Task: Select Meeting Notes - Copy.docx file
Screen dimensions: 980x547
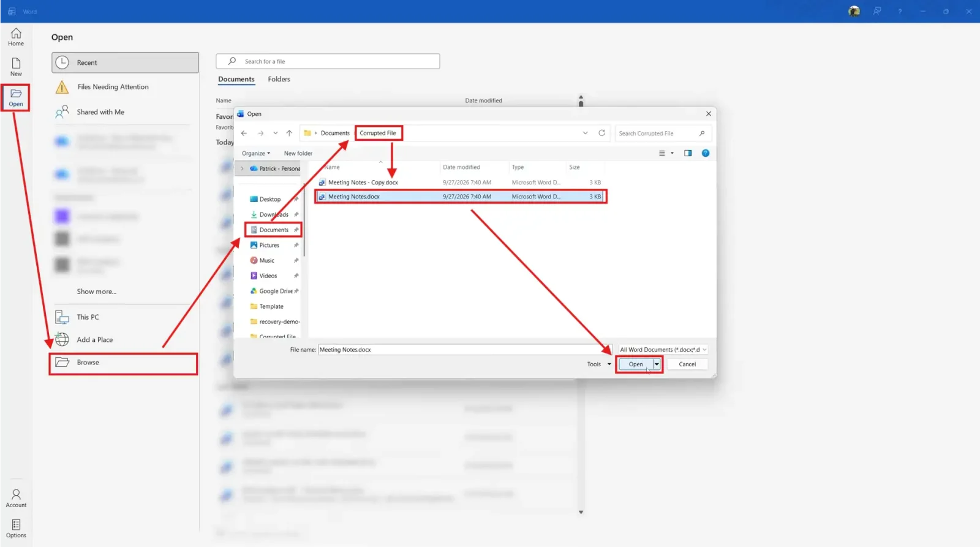Action: [x=363, y=183]
